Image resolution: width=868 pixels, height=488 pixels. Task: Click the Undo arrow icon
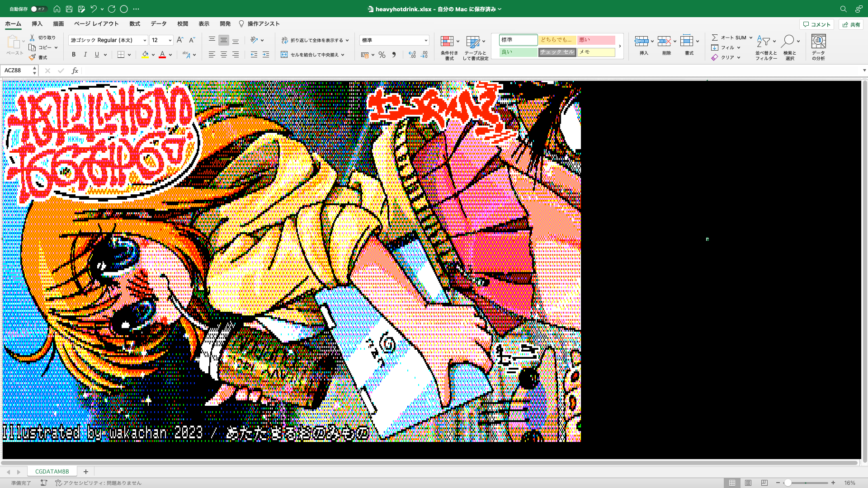(x=94, y=9)
